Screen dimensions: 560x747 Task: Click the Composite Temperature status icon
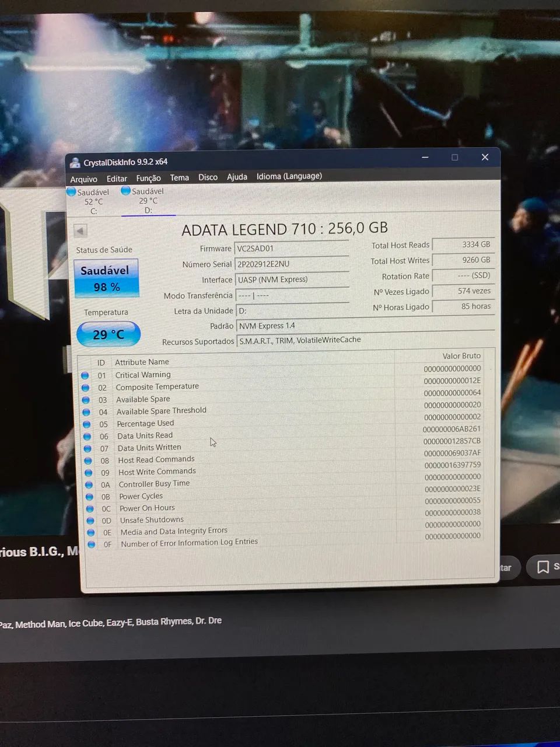coord(86,388)
